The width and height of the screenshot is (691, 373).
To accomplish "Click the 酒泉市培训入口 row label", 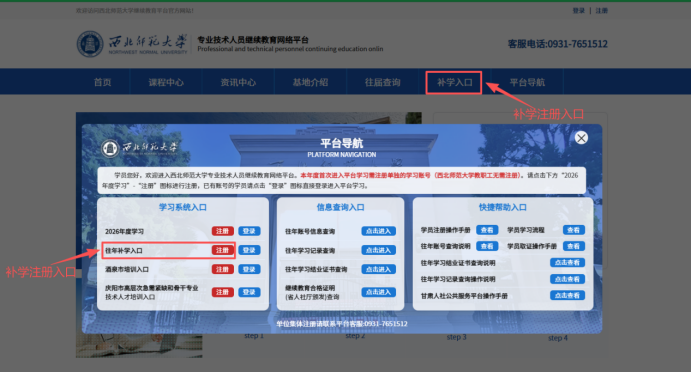I will pyautogui.click(x=127, y=269).
